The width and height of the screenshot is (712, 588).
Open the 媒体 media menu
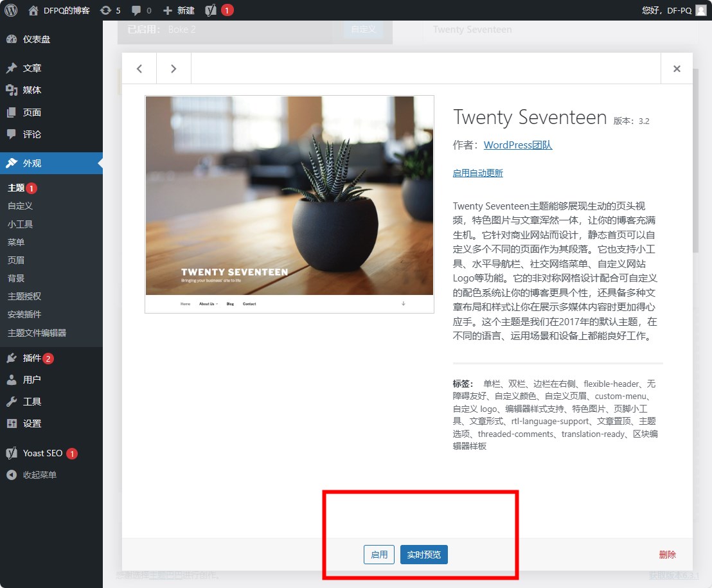click(x=51, y=90)
